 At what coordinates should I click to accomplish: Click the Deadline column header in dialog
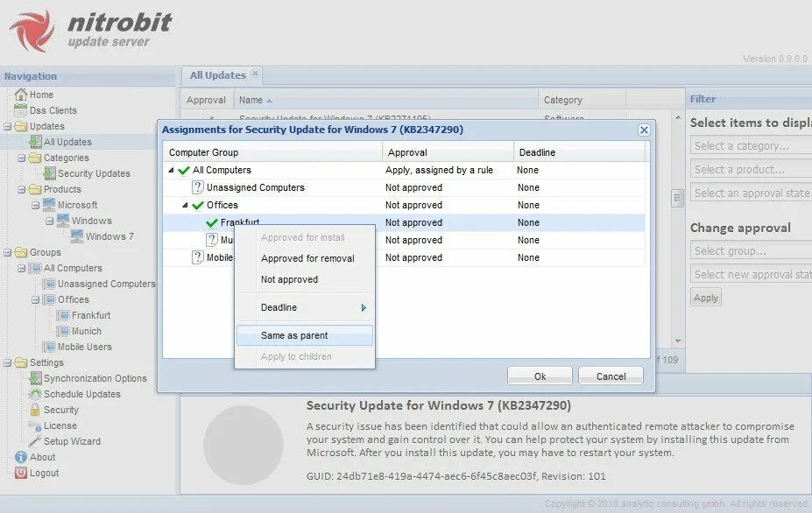pyautogui.click(x=579, y=152)
